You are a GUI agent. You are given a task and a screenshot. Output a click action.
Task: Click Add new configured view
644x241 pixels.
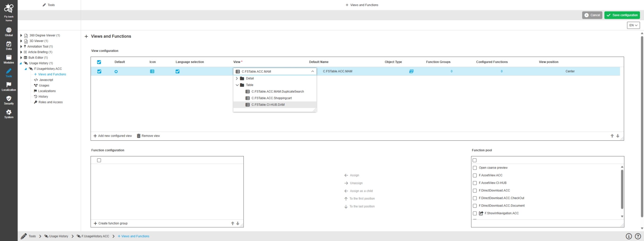pyautogui.click(x=112, y=136)
